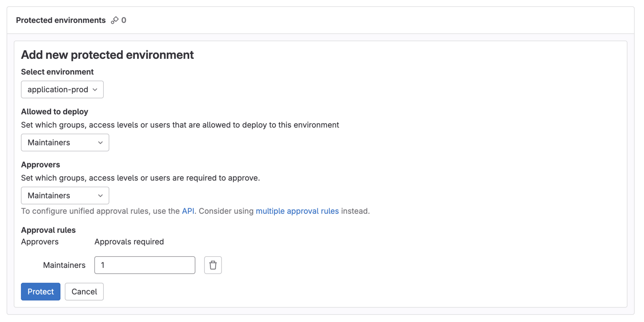Viewport: 644px width, 322px height.
Task: Click the Allowed to deploy label
Action: pyautogui.click(x=54, y=112)
